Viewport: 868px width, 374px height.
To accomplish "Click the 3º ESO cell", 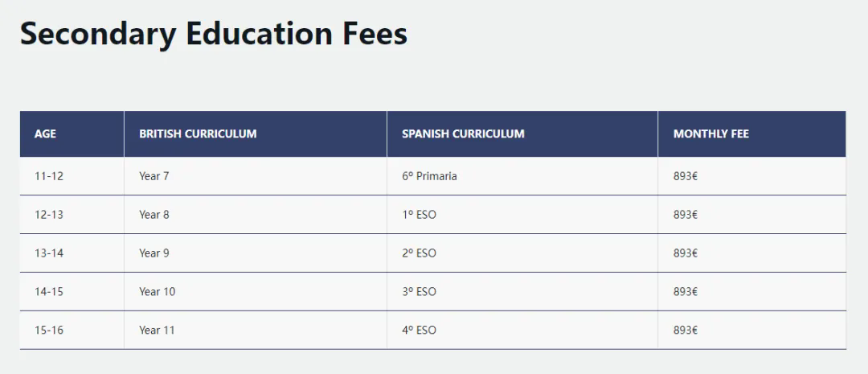I will (x=522, y=291).
